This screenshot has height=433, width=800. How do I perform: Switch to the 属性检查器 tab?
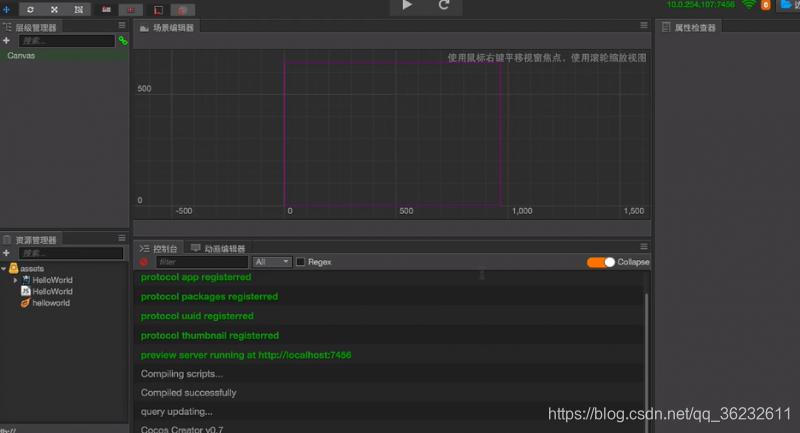689,28
